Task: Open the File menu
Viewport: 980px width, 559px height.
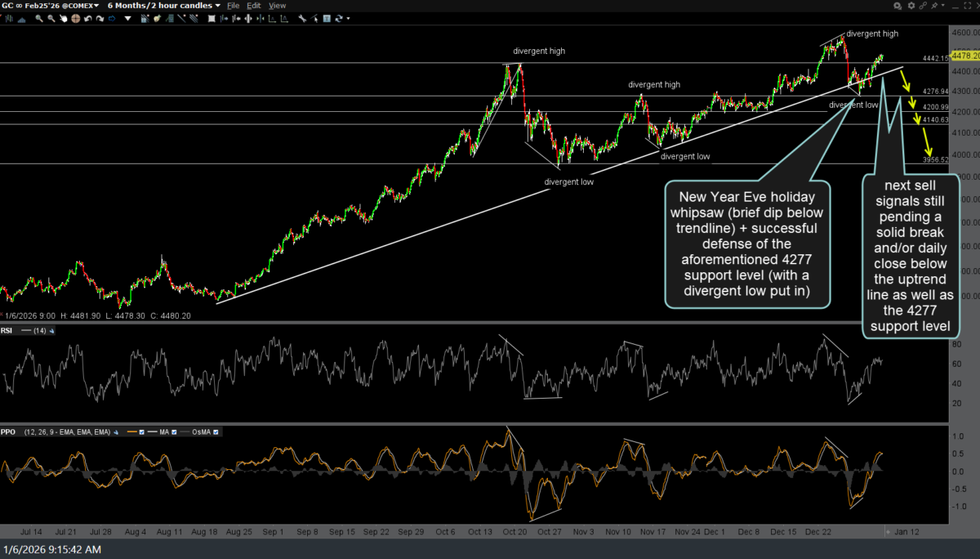Action: coord(233,6)
